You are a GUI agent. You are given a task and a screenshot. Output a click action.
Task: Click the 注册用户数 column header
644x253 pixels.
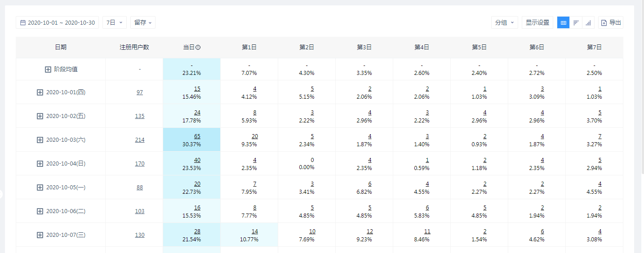pyautogui.click(x=134, y=47)
